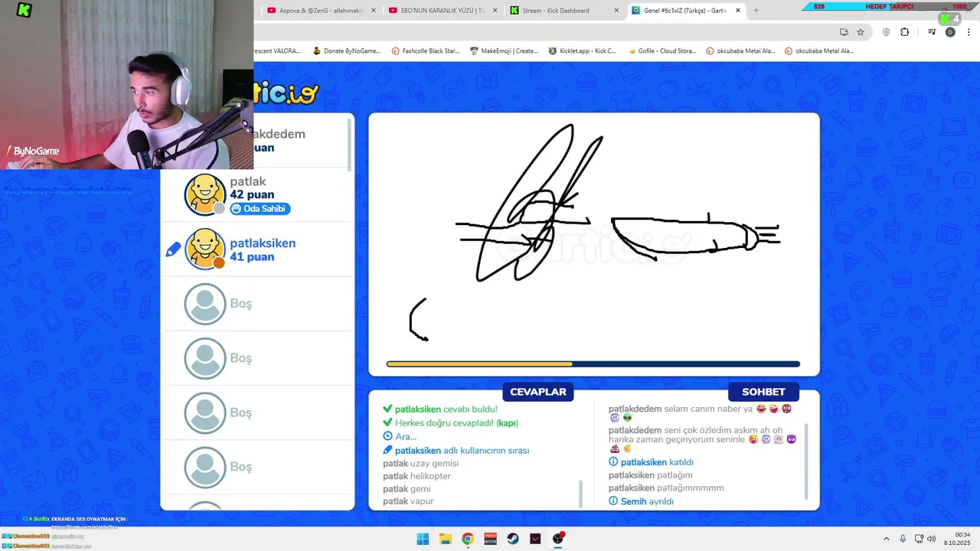Open the volume tray icon
980x551 pixels.
click(931, 539)
